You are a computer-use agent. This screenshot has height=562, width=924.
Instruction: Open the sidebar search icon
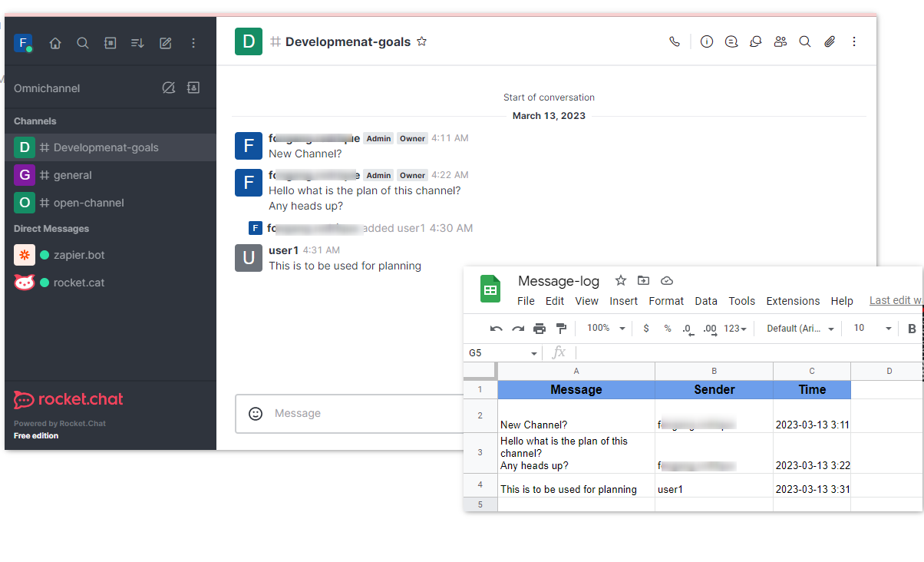(83, 43)
